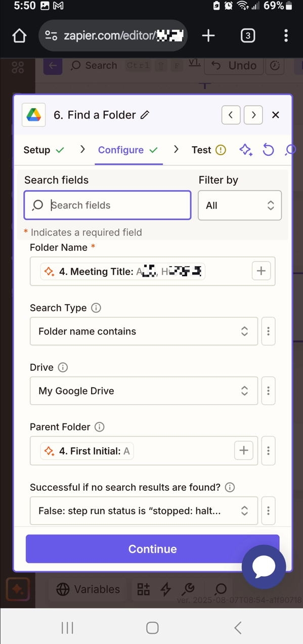Open the My Google Drive dropdown
This screenshot has height=644, width=303.
coord(144,391)
